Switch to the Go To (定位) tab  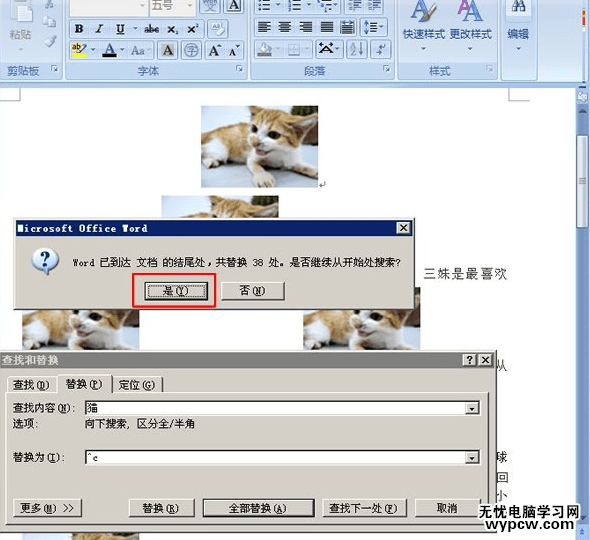pos(137,385)
